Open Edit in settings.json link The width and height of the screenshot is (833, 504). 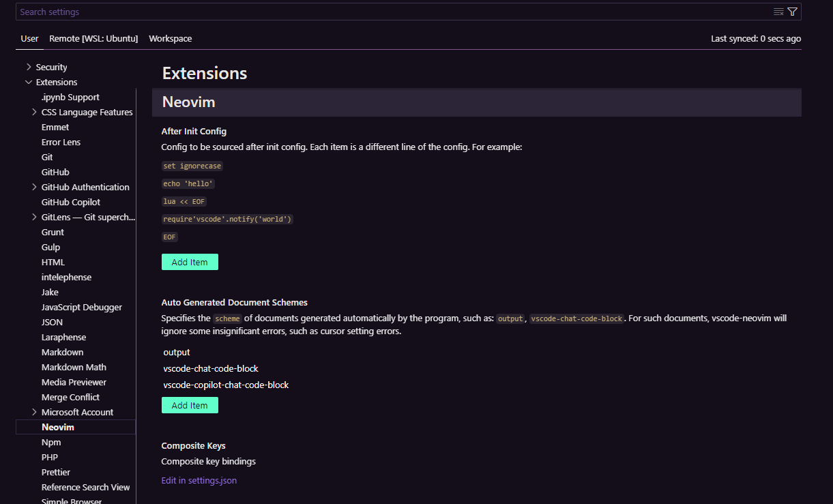point(199,480)
